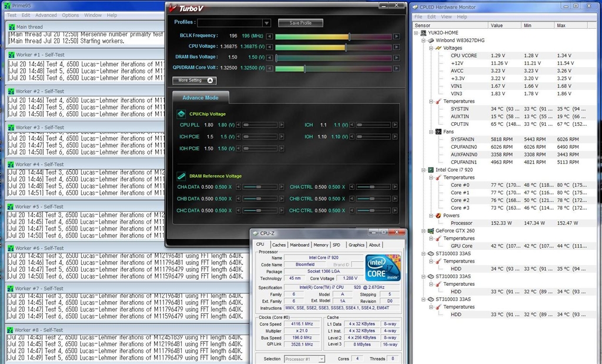Click the Intel Core i7 920 chip icon

tap(430, 170)
